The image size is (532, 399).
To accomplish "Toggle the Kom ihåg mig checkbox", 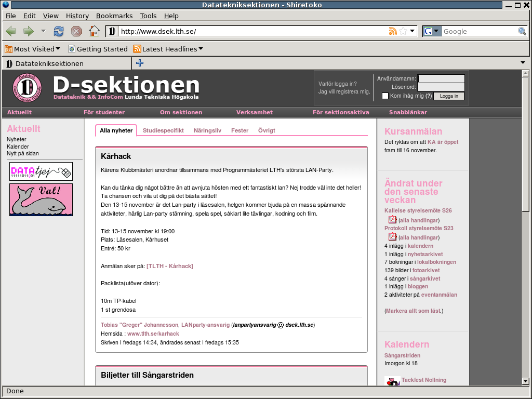I will [385, 96].
